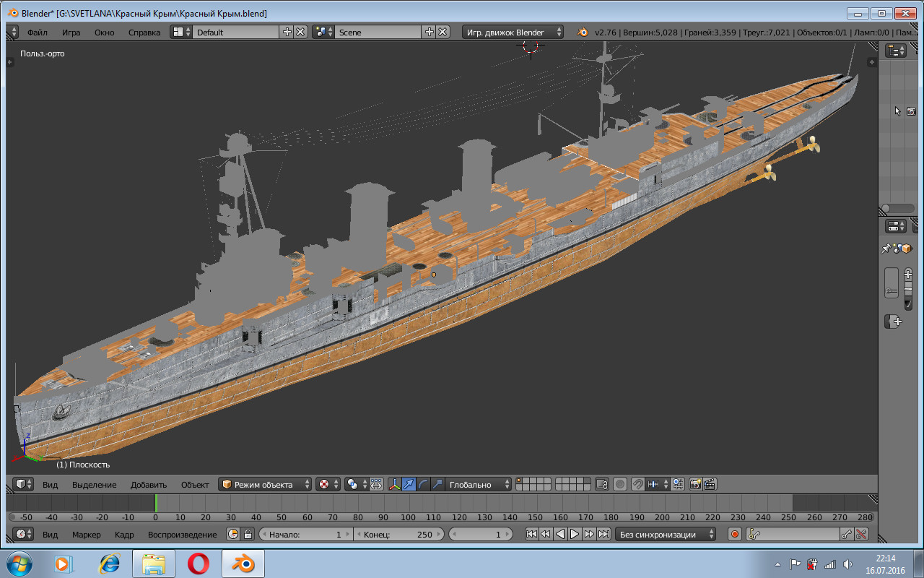The width and height of the screenshot is (924, 578).
Task: Open the Файл menu
Action: coord(38,32)
